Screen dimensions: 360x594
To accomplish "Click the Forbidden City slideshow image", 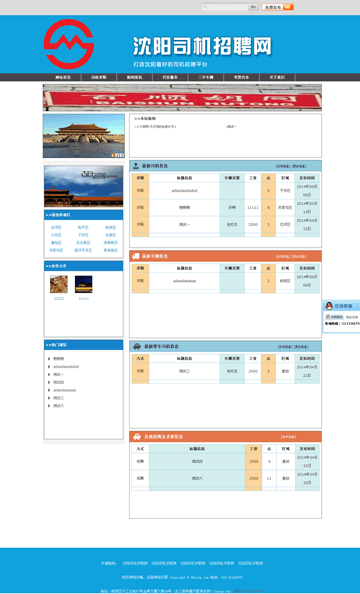I will tap(84, 136).
